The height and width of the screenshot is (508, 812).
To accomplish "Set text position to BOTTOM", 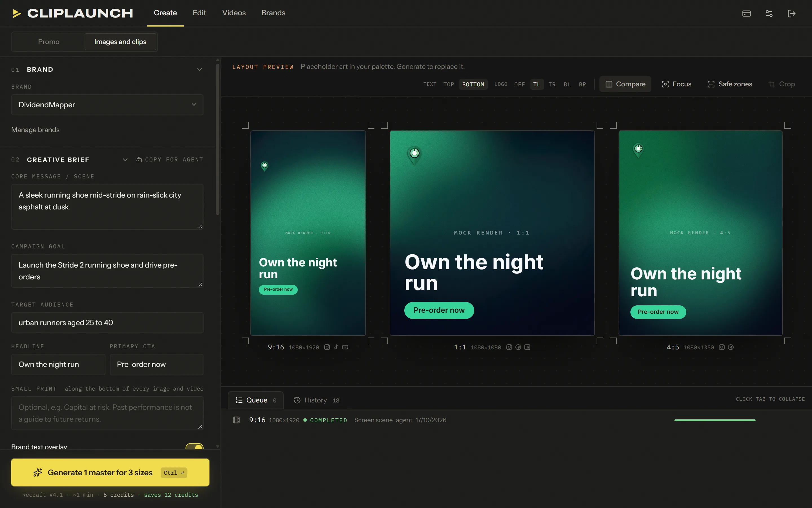I will tap(473, 84).
